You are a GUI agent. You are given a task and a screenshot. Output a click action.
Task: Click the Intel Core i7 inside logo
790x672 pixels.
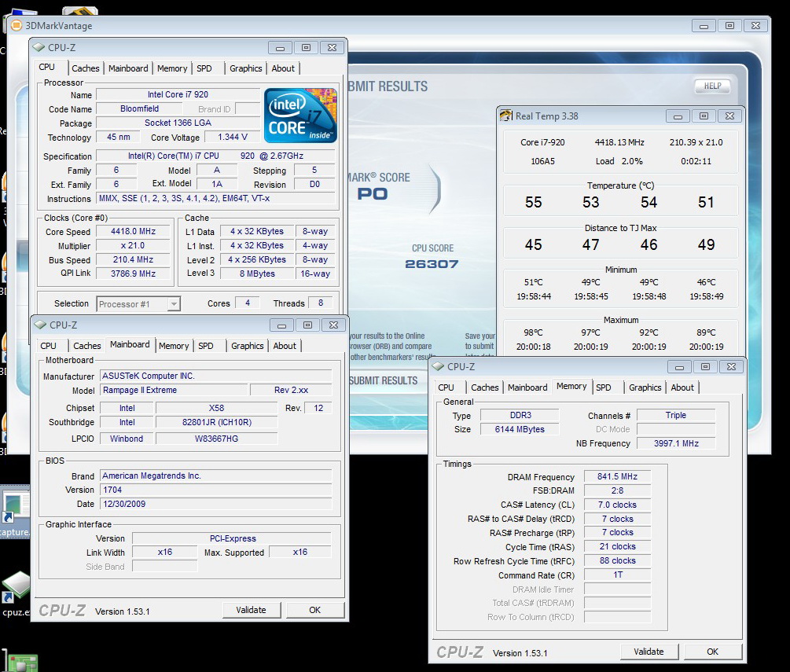(x=300, y=116)
